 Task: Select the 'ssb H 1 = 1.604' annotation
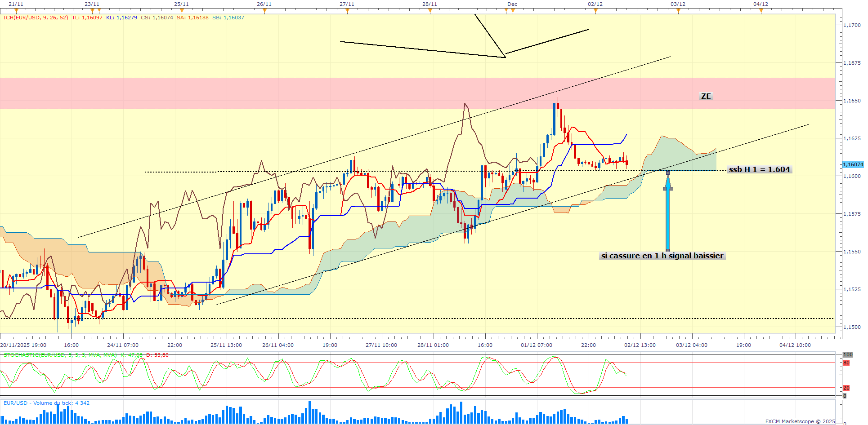click(x=759, y=169)
